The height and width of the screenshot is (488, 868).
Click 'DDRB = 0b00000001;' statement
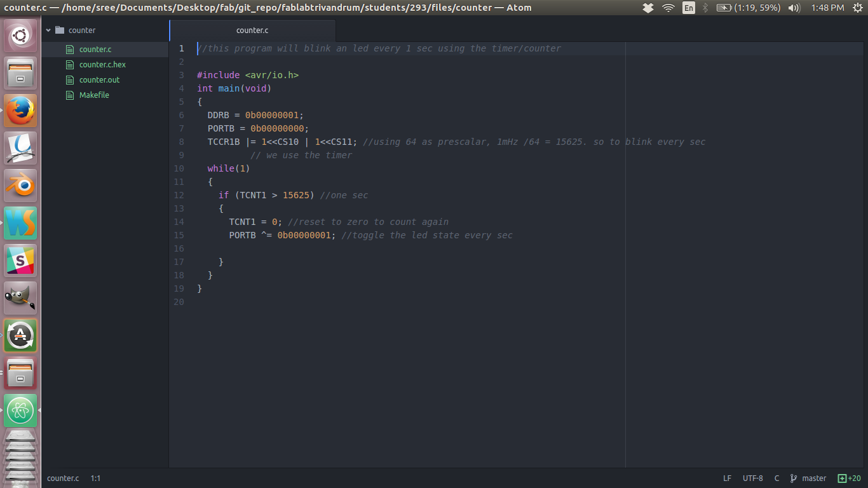point(256,115)
